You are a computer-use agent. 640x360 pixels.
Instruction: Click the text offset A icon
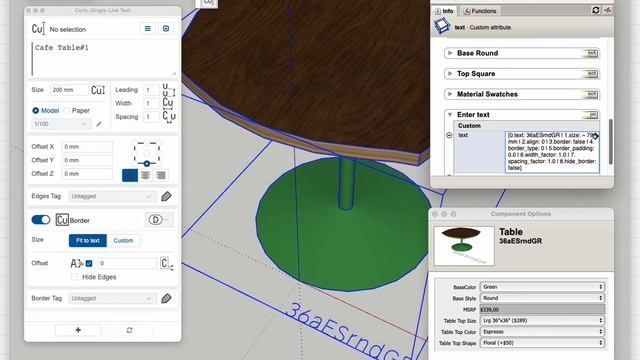pos(76,263)
